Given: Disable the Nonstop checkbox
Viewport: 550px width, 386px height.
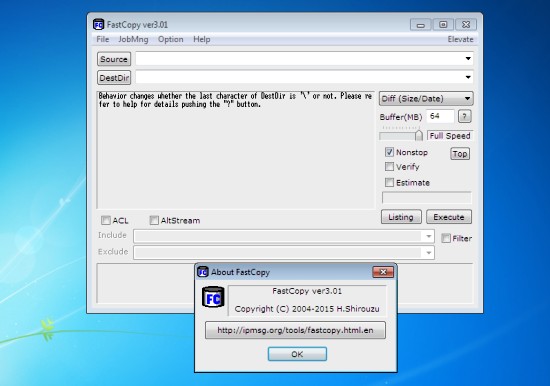Looking at the screenshot, I should (389, 152).
